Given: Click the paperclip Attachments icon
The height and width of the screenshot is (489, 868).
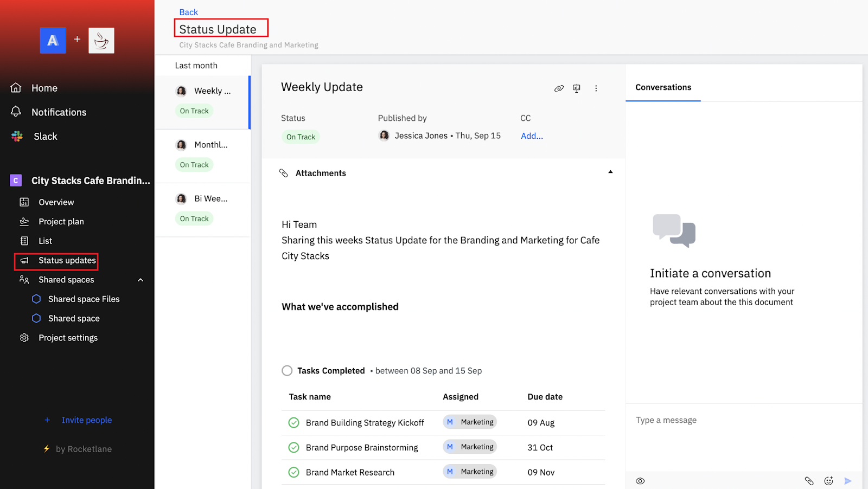Looking at the screenshot, I should point(284,173).
